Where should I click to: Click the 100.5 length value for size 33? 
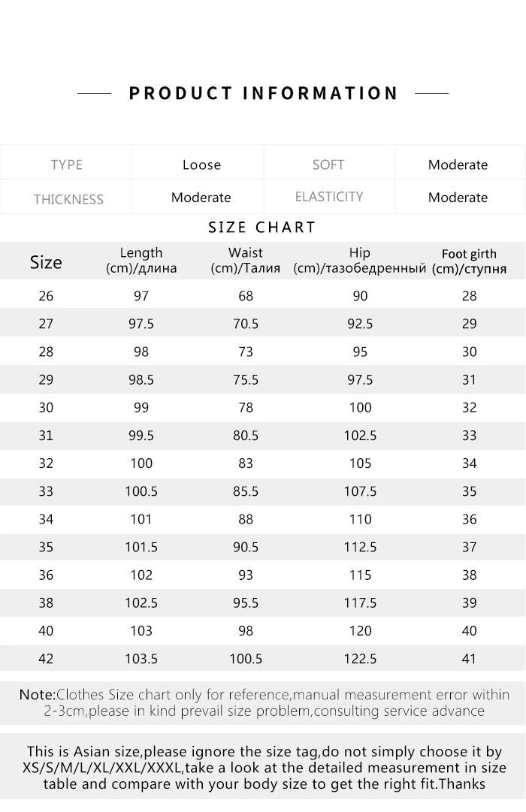[141, 491]
